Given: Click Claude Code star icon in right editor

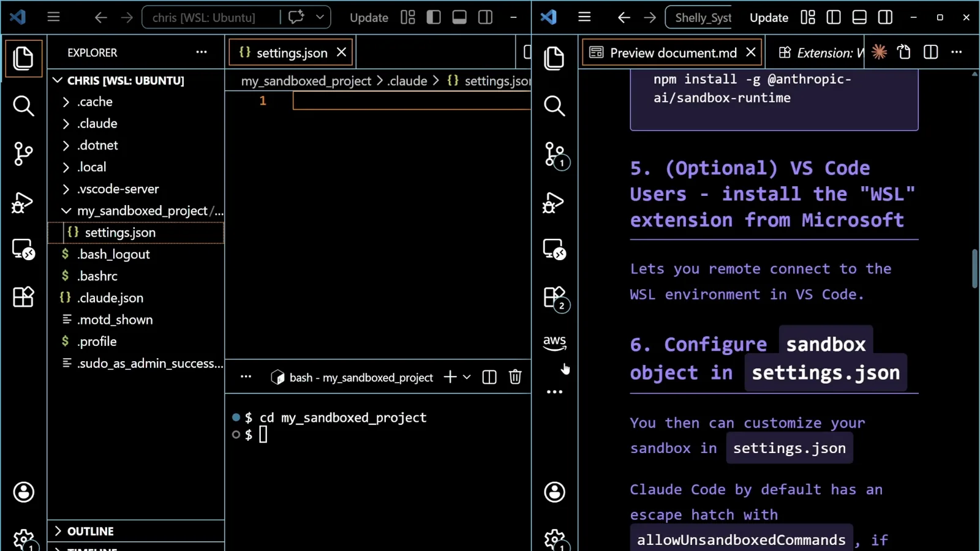Looking at the screenshot, I should (x=880, y=52).
